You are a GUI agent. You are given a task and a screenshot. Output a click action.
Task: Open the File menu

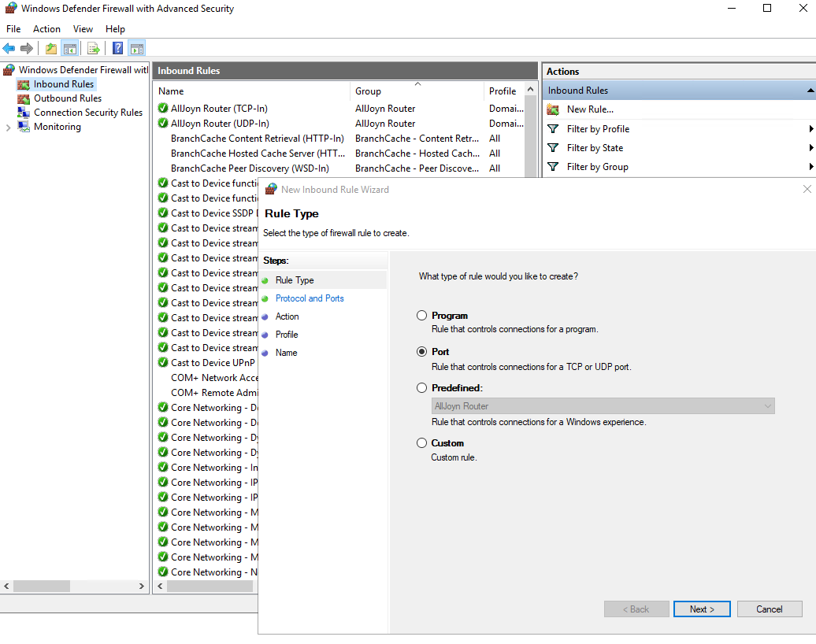pos(13,29)
